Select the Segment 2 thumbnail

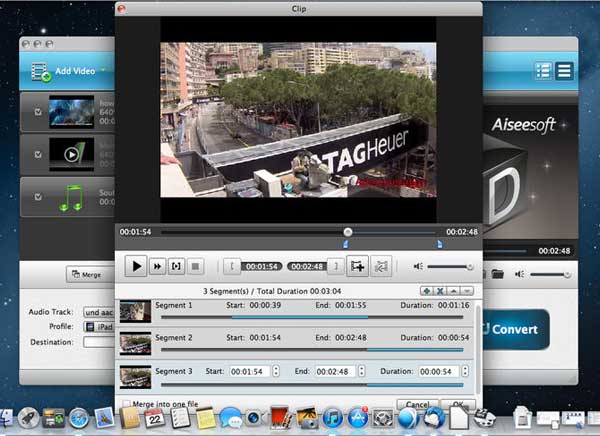(x=135, y=344)
